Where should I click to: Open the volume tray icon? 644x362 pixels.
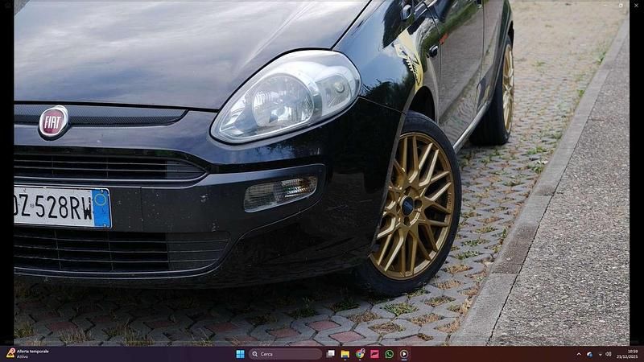(x=609, y=354)
